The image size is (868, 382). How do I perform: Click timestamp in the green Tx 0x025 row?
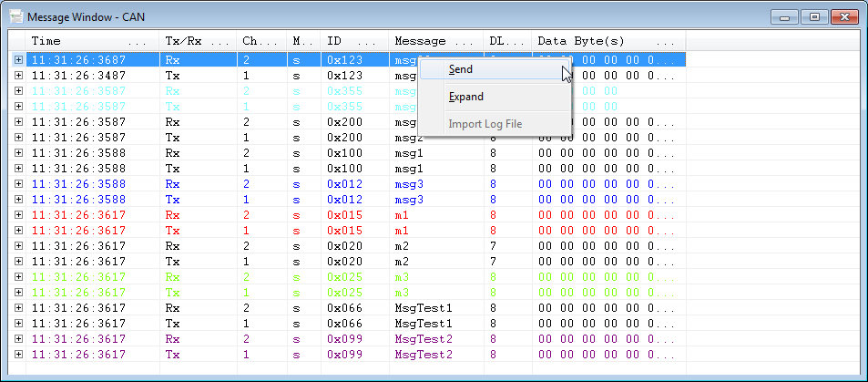[x=78, y=292]
